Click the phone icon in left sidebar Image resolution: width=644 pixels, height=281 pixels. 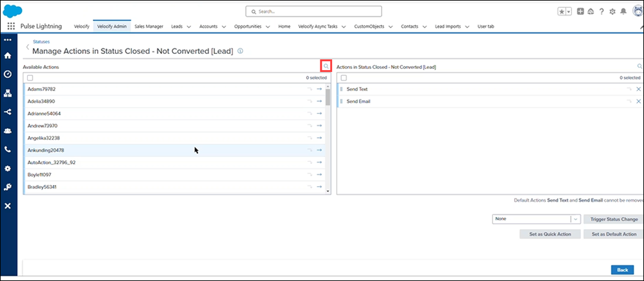[8, 149]
